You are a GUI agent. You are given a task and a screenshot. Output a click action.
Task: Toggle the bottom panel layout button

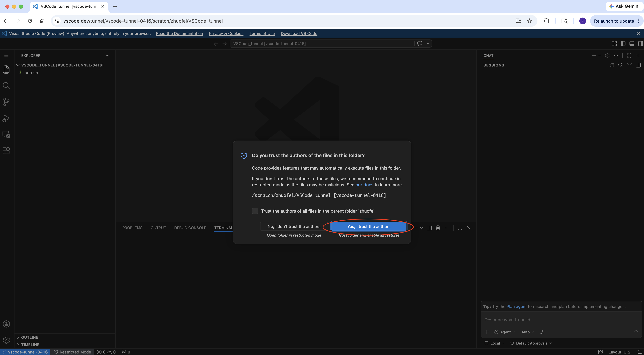click(x=632, y=44)
